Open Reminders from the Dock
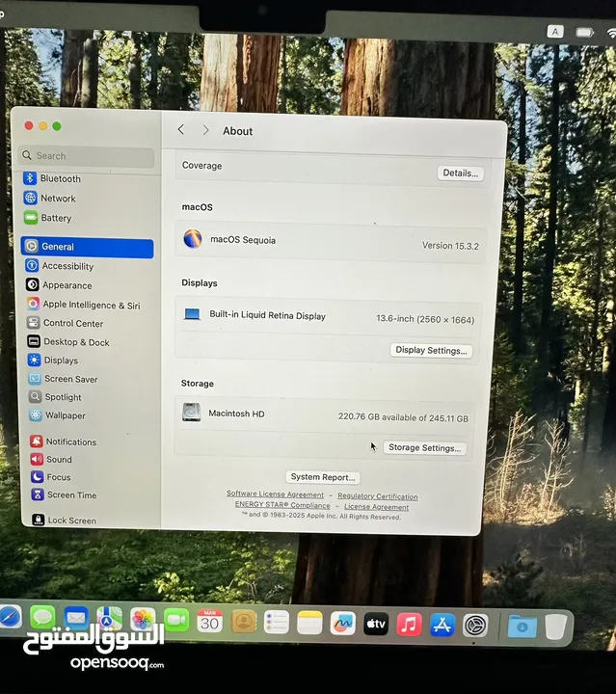This screenshot has height=694, width=616. [x=276, y=623]
